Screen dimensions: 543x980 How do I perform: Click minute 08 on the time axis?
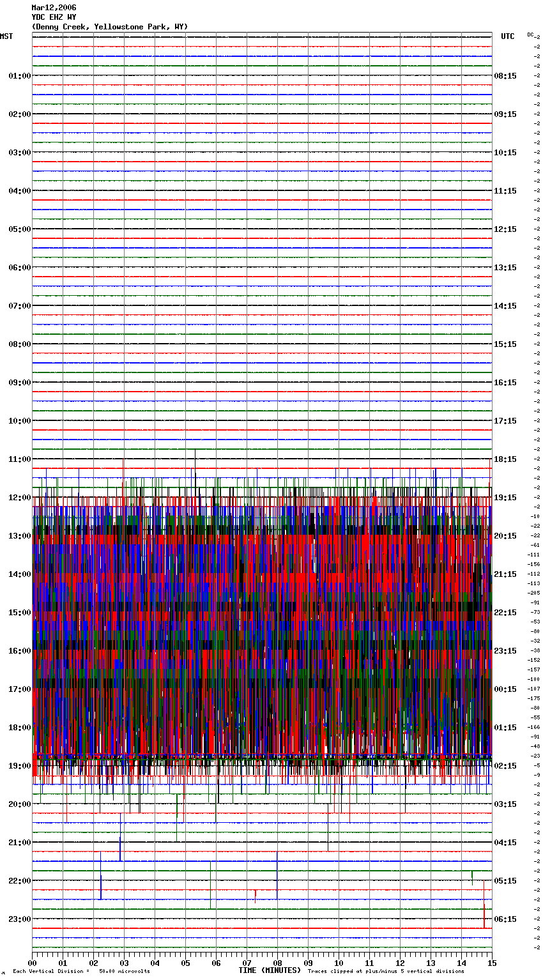[278, 963]
